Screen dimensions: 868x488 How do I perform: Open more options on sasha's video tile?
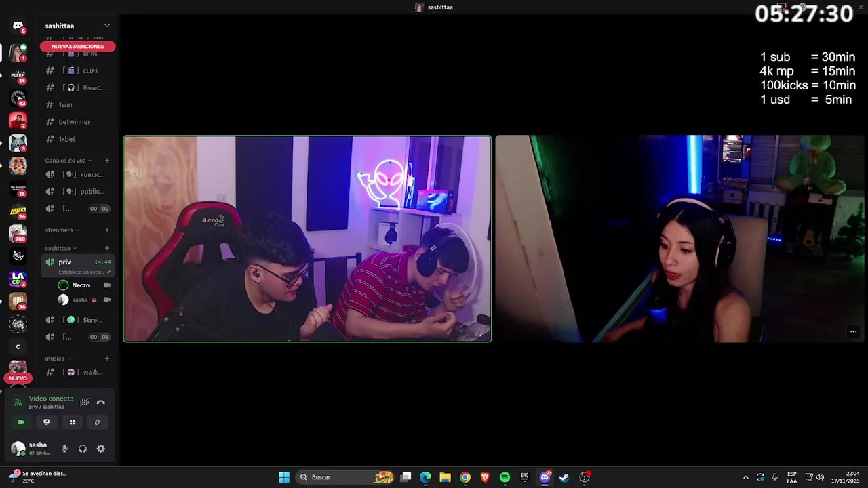coord(853,331)
